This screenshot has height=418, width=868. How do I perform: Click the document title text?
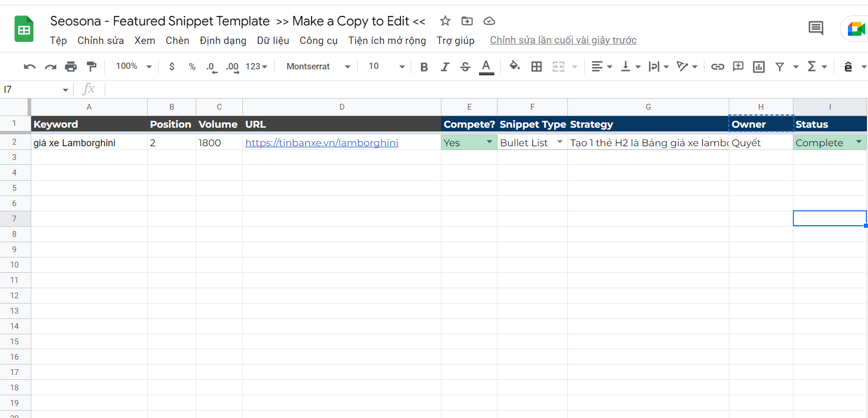(238, 21)
